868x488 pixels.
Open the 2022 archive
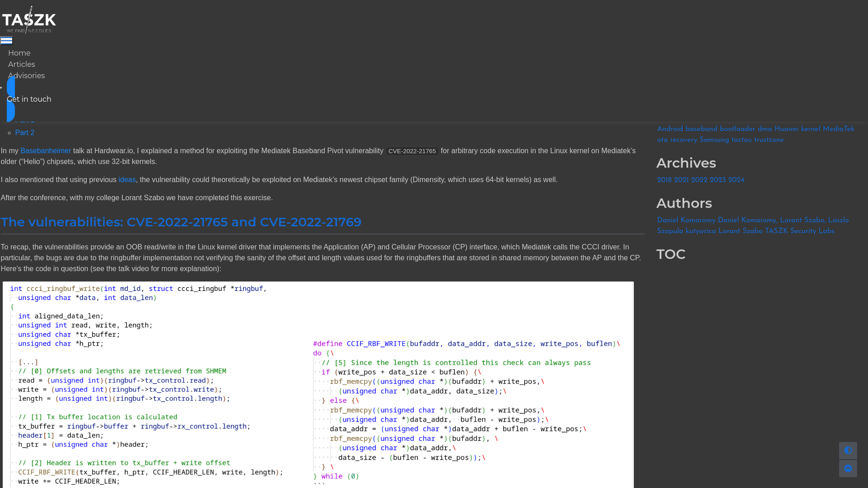699,180
